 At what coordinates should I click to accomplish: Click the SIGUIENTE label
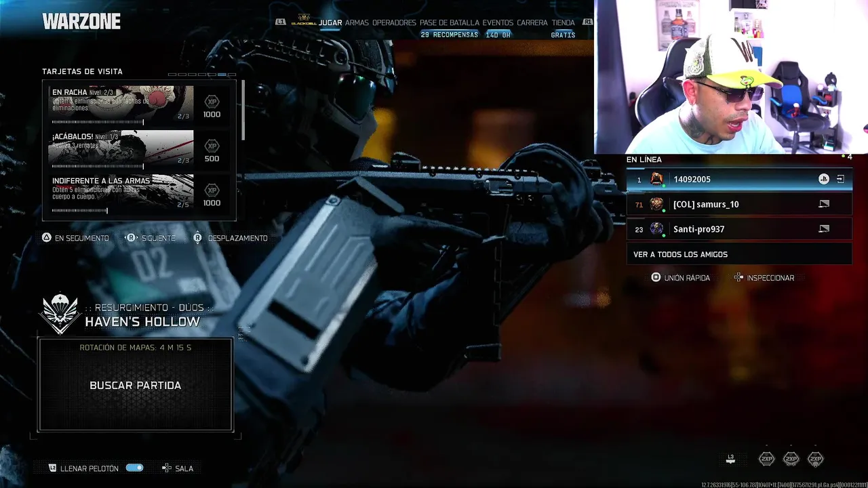click(x=158, y=238)
